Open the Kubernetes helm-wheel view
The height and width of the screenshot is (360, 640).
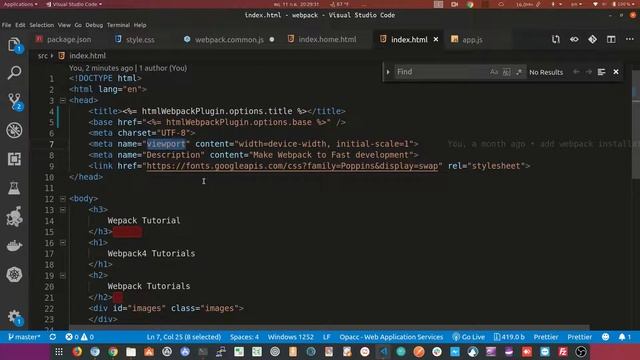(x=14, y=275)
